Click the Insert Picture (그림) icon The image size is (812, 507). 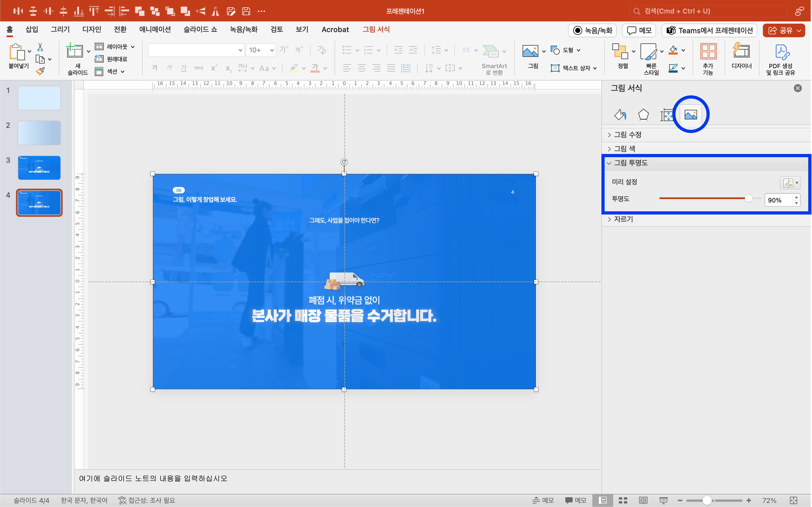(530, 51)
